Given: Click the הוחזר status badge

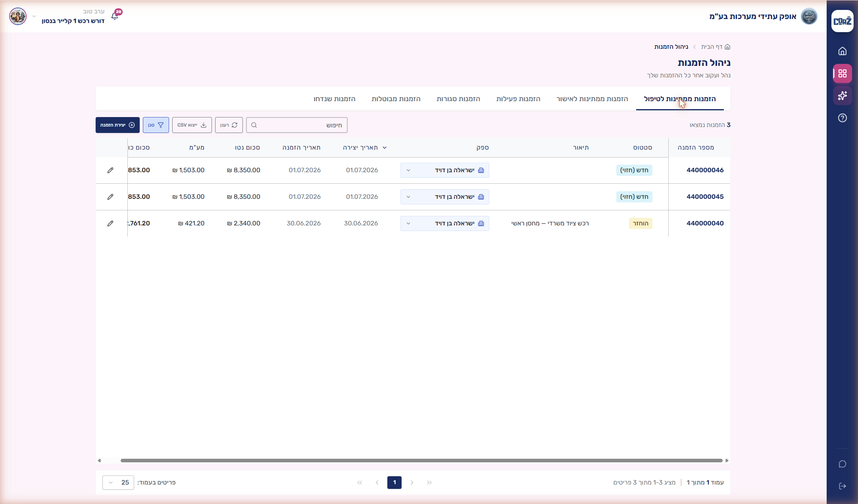Looking at the screenshot, I should pos(641,223).
